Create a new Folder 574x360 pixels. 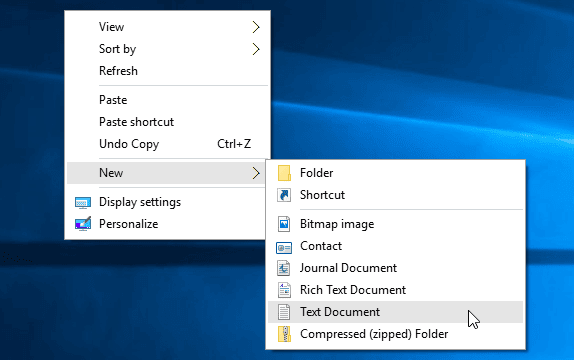pyautogui.click(x=395, y=173)
